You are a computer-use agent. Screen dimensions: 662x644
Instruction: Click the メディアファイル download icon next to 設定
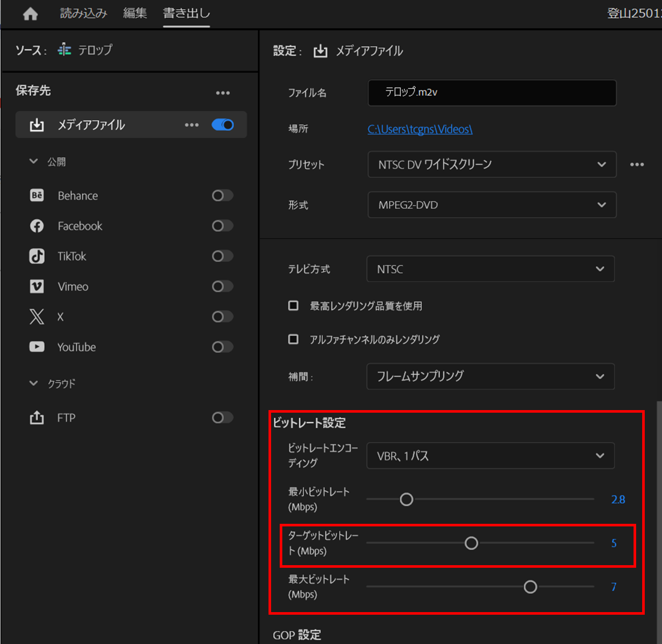tap(320, 50)
